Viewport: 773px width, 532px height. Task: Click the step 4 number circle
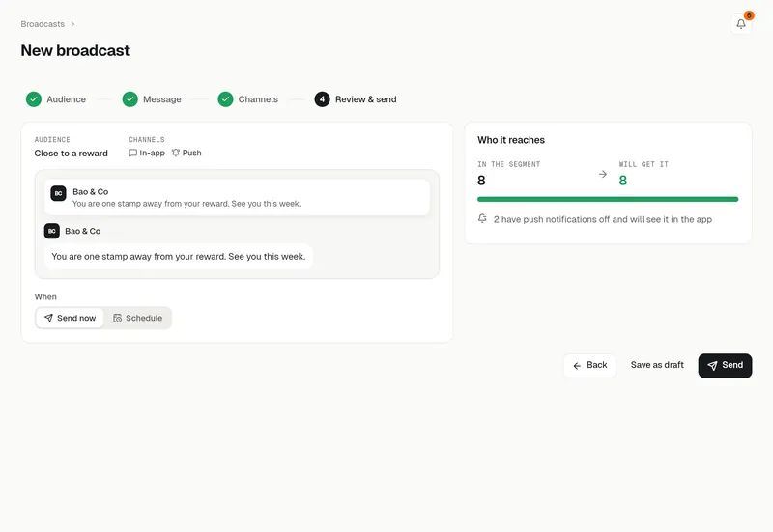322,99
